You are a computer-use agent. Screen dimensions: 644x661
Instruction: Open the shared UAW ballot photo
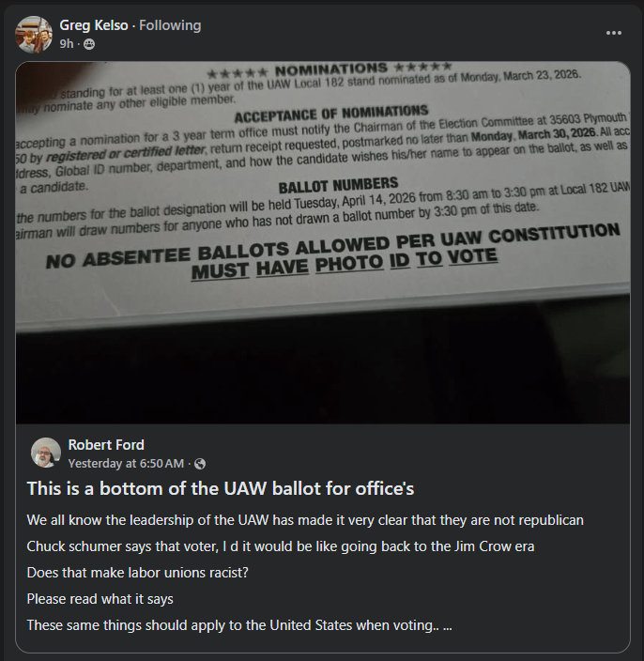323,242
